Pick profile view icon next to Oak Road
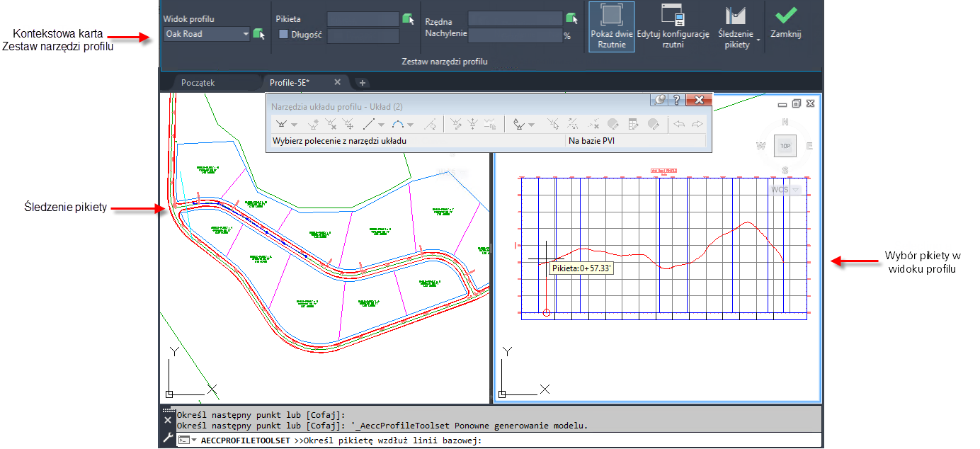980x449 pixels. pos(259,34)
